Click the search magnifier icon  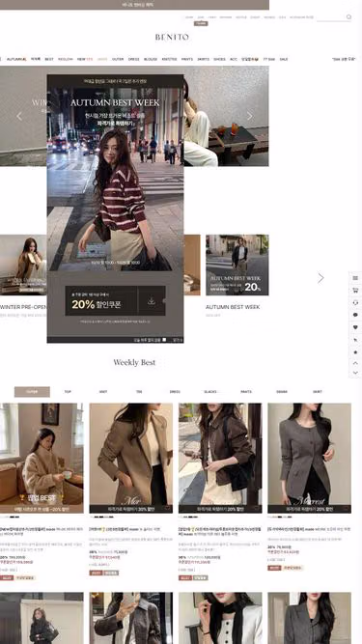(x=348, y=16)
